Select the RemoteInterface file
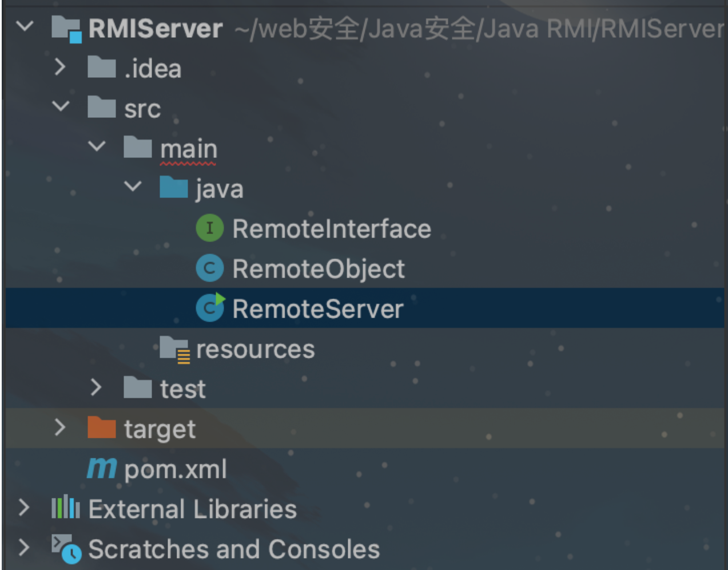Viewport: 728px width, 570px height. 331,228
